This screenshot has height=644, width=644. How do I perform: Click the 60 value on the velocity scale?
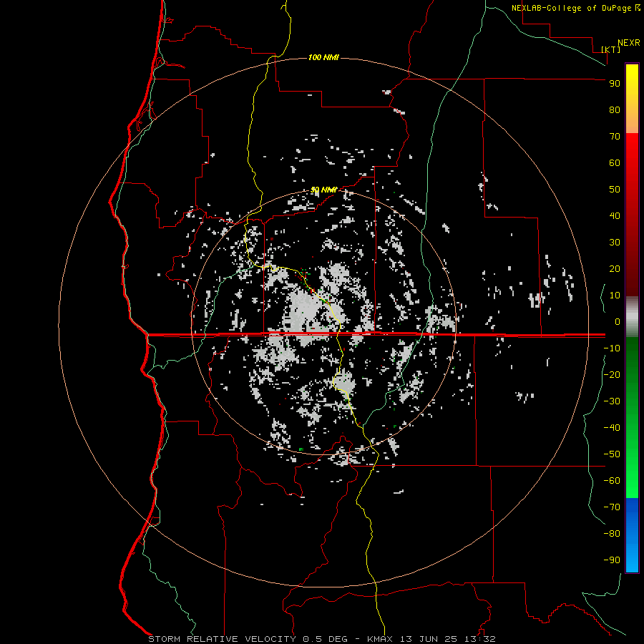(615, 162)
